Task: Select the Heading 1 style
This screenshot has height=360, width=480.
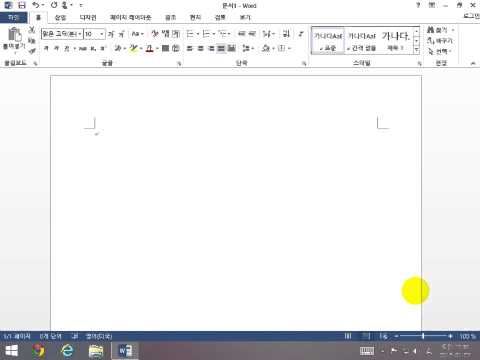Action: coord(395,41)
